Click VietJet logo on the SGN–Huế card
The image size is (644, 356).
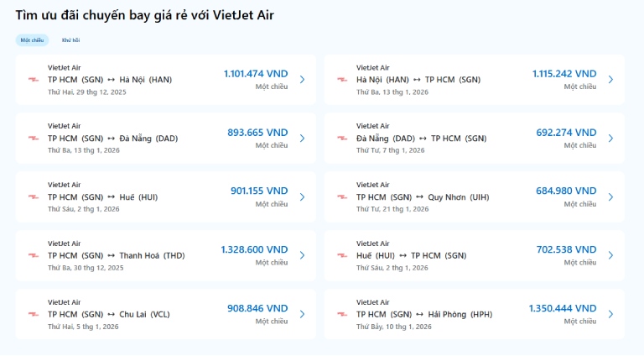33,197
